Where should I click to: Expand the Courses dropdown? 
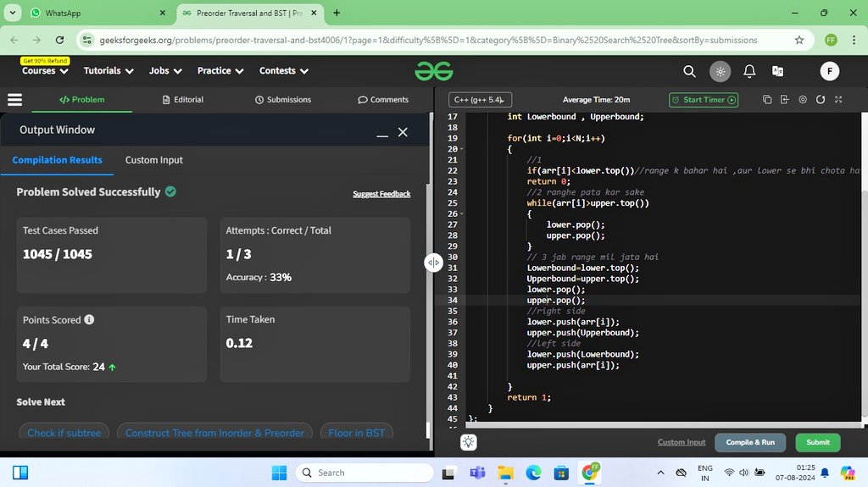pos(45,71)
